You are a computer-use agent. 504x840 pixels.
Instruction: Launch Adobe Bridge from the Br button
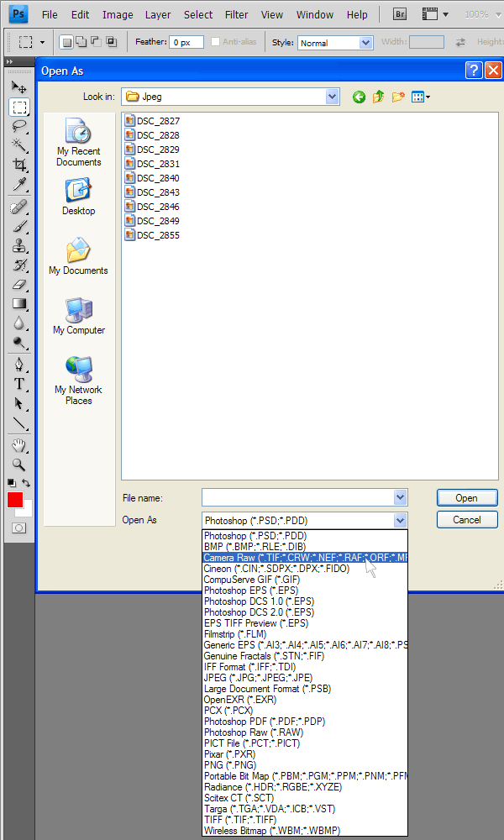pos(400,14)
